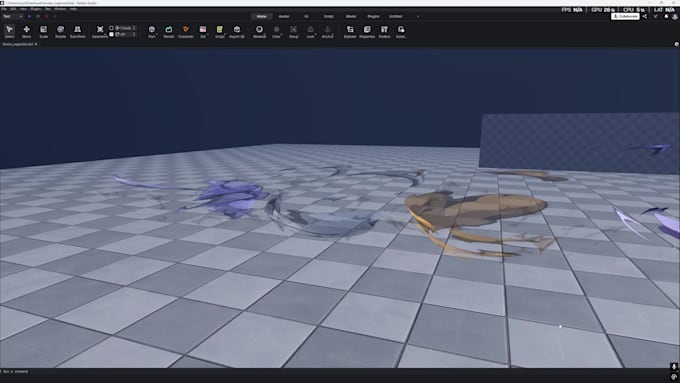Open the Help menu
The height and width of the screenshot is (383, 680).
click(73, 9)
